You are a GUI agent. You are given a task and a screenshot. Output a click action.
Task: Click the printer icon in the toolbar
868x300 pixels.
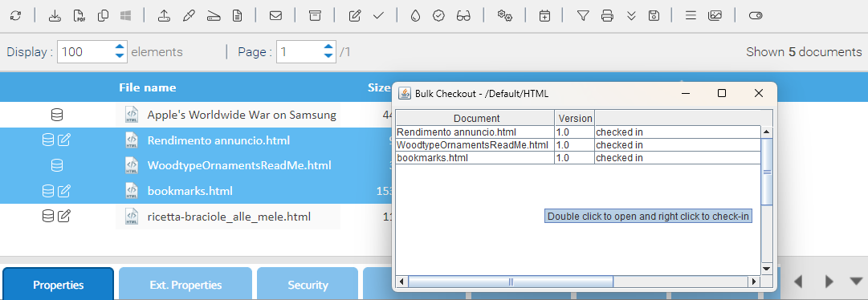(607, 16)
